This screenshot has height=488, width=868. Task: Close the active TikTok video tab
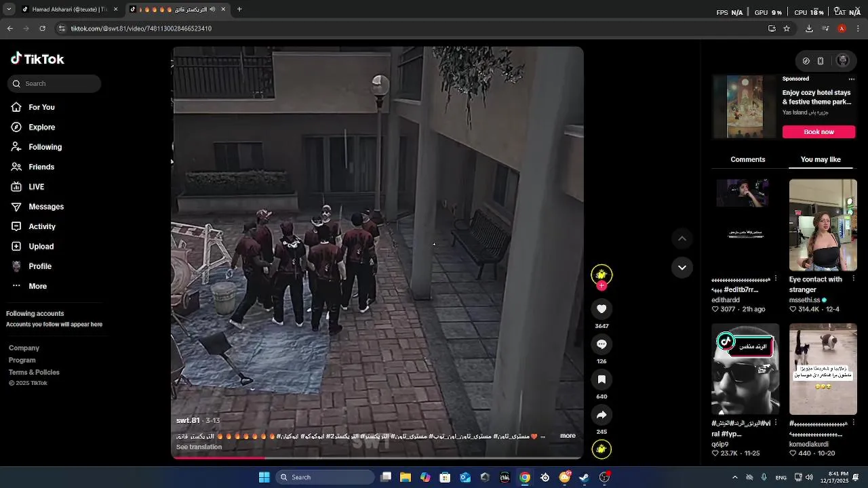pos(223,9)
